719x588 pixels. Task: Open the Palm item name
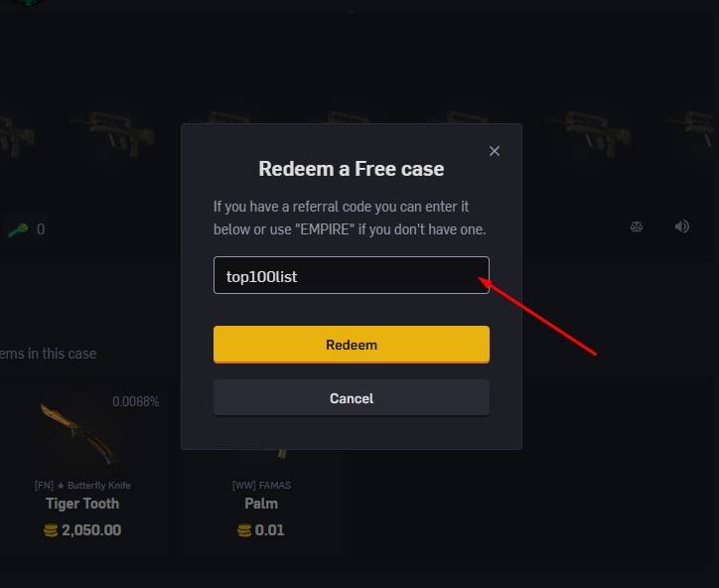pyautogui.click(x=261, y=504)
